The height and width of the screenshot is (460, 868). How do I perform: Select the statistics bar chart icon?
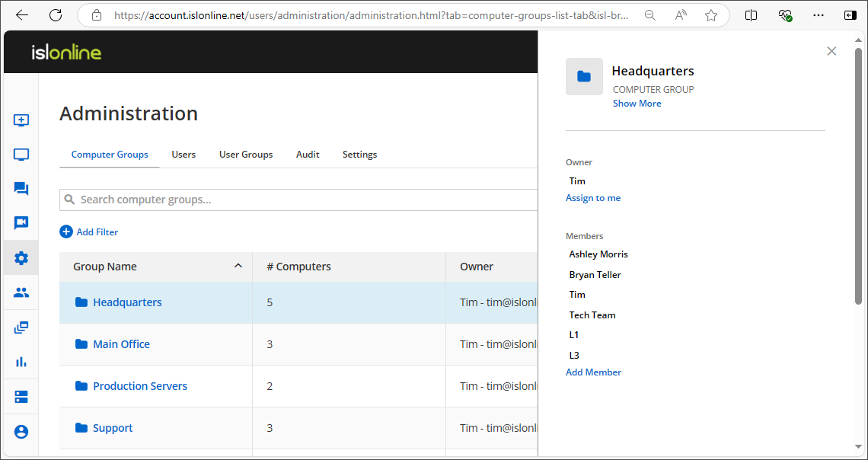[21, 361]
